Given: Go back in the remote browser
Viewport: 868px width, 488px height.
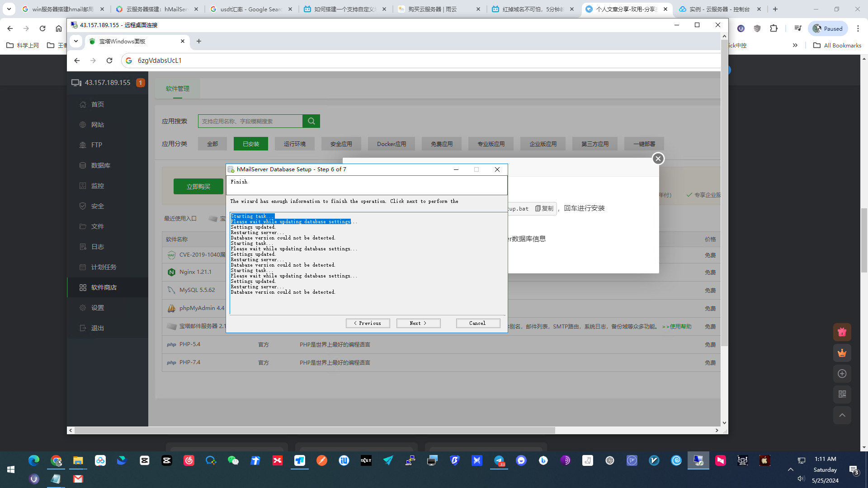Looking at the screenshot, I should (x=77, y=61).
